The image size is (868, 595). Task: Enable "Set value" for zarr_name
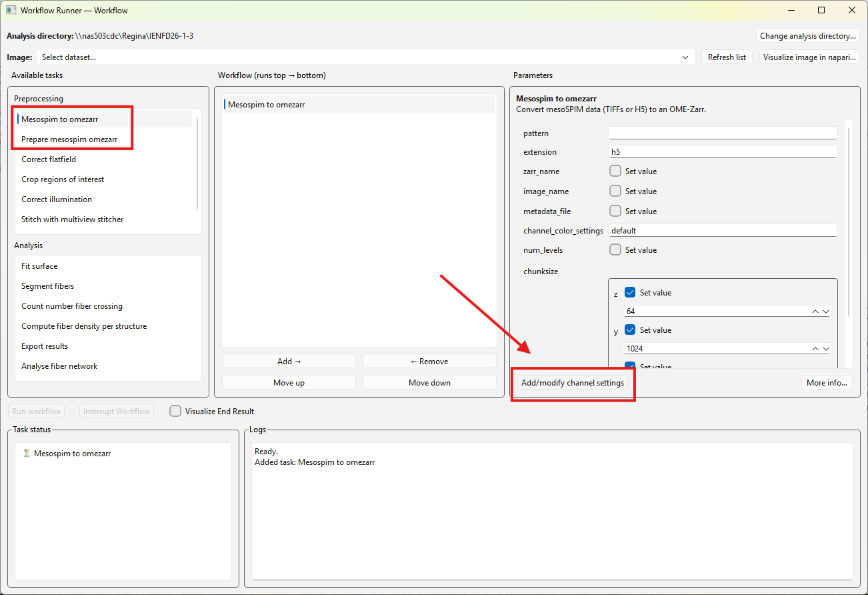[x=615, y=171]
